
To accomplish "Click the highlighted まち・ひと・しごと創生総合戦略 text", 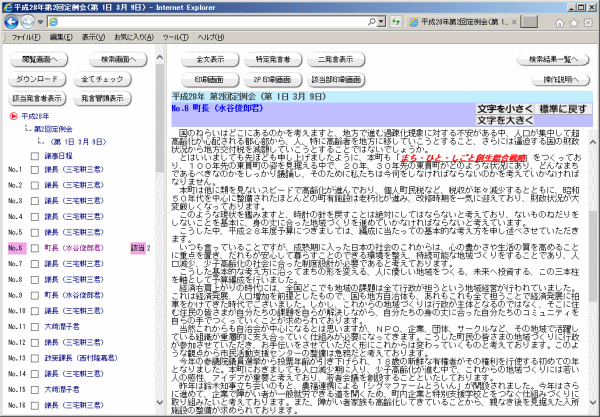I will (463, 158).
